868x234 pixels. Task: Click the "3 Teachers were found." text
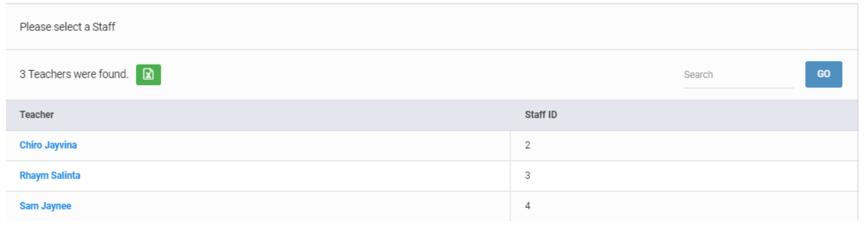coord(74,74)
